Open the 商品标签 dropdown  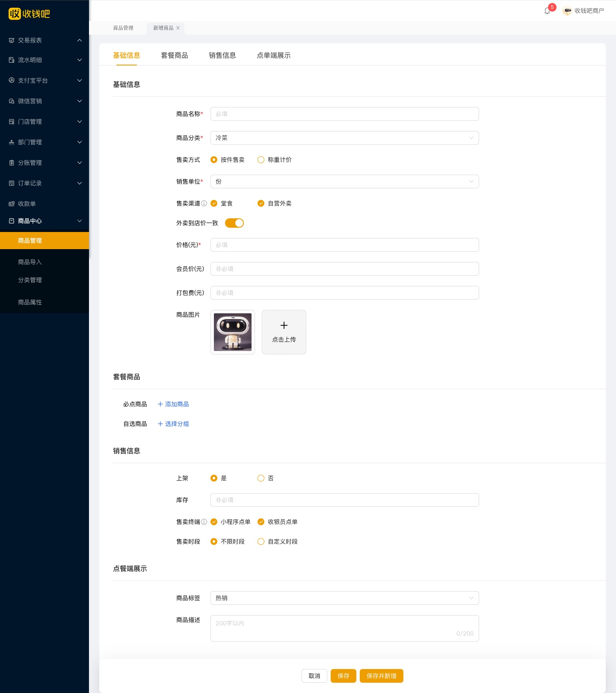(x=345, y=598)
